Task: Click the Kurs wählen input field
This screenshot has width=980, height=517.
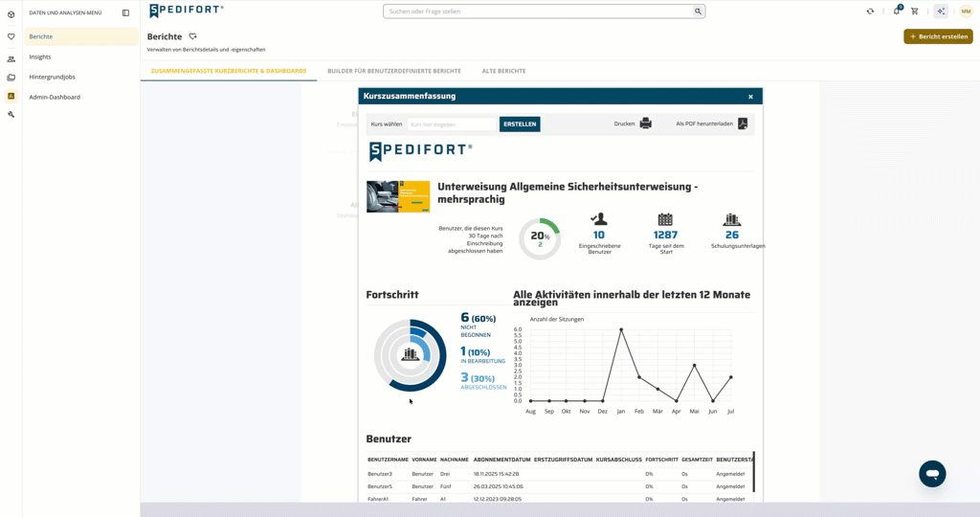Action: (x=452, y=124)
